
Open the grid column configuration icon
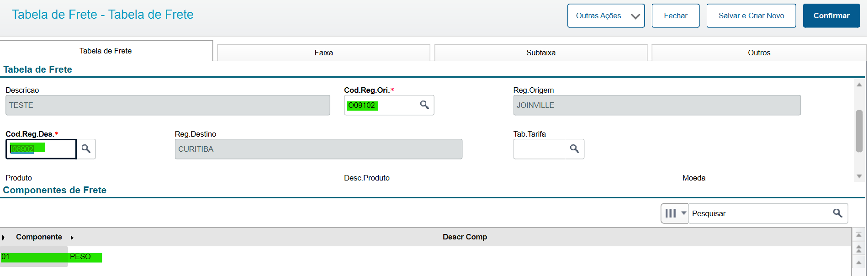point(670,213)
